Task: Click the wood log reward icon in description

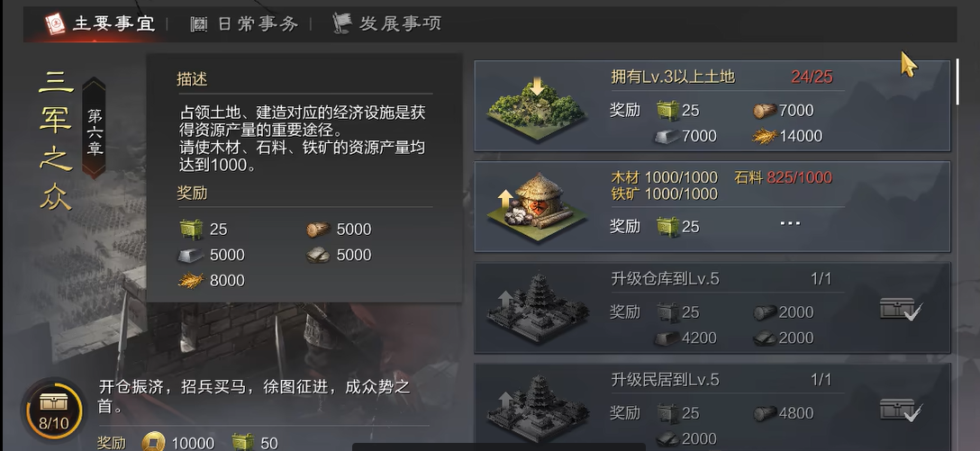Action: pyautogui.click(x=318, y=230)
